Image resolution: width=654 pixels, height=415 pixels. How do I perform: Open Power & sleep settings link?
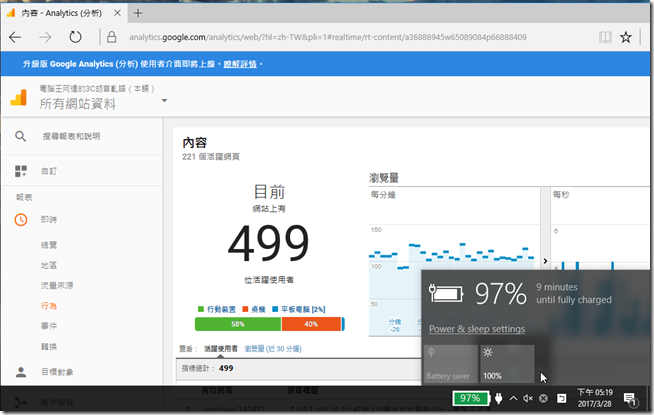click(x=477, y=329)
